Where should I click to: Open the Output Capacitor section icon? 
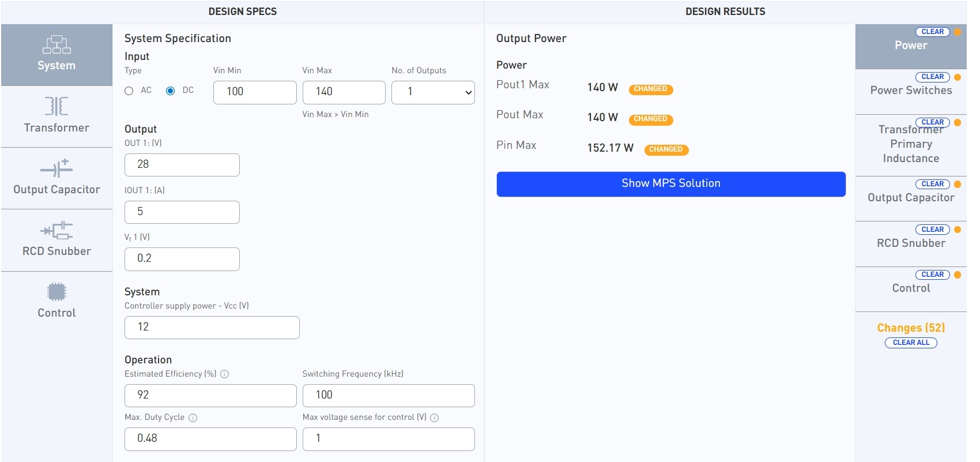[56, 168]
